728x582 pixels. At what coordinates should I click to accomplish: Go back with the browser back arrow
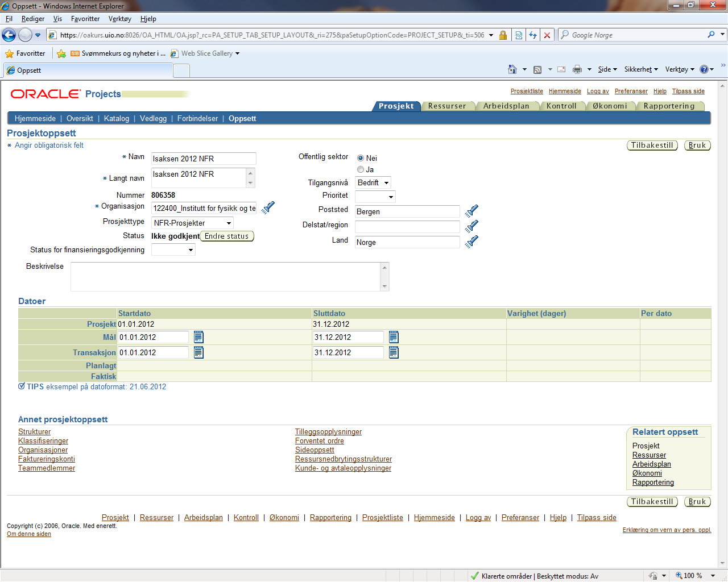click(9, 35)
